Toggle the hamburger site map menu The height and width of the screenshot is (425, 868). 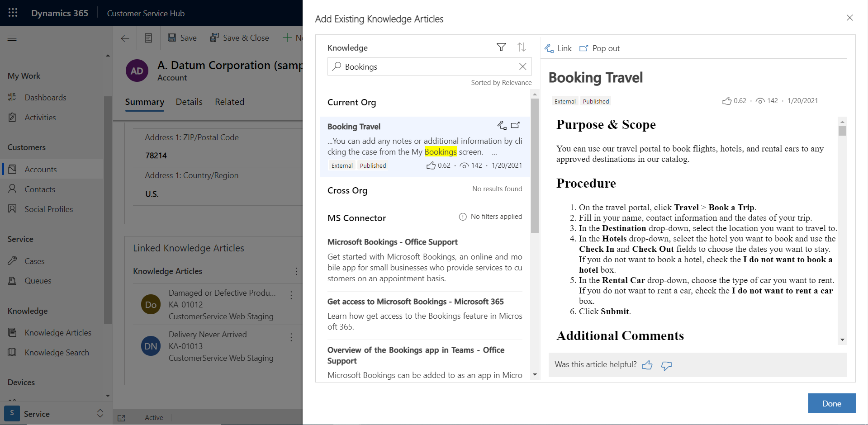click(x=12, y=38)
